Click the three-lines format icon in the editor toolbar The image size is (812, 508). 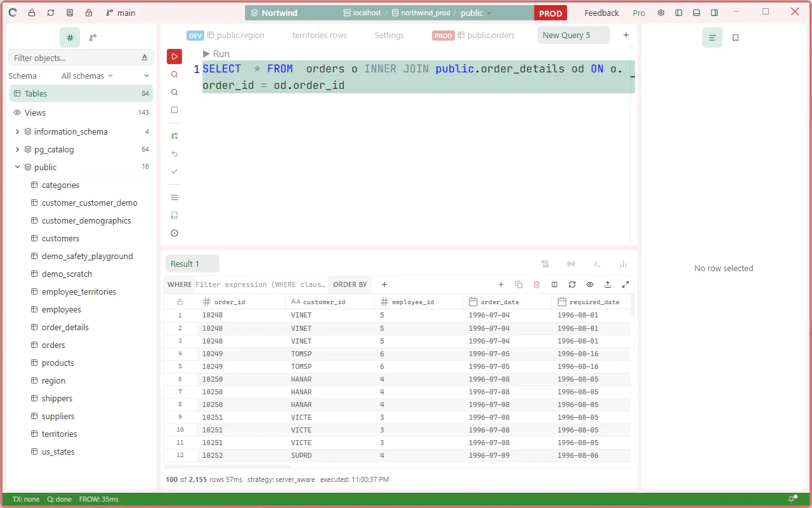(x=174, y=197)
